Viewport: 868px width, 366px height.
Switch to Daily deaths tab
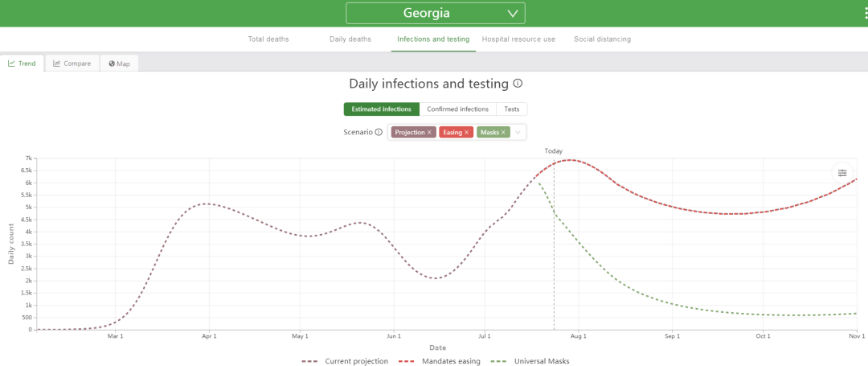click(350, 39)
